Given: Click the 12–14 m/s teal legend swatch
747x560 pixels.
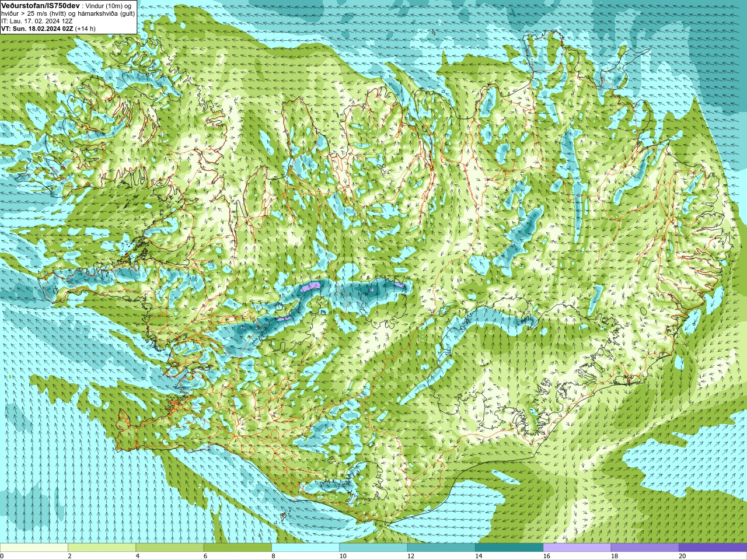Looking at the screenshot, I should (441, 548).
